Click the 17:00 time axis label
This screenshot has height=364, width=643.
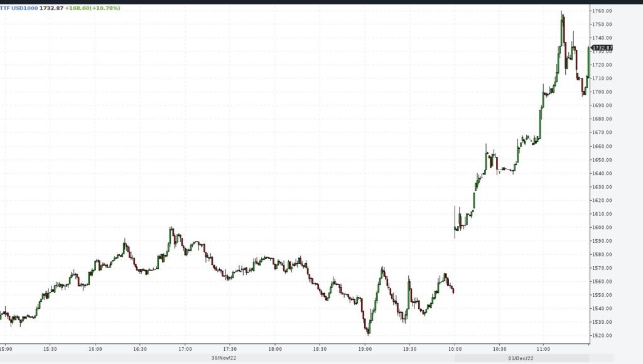coord(185,350)
